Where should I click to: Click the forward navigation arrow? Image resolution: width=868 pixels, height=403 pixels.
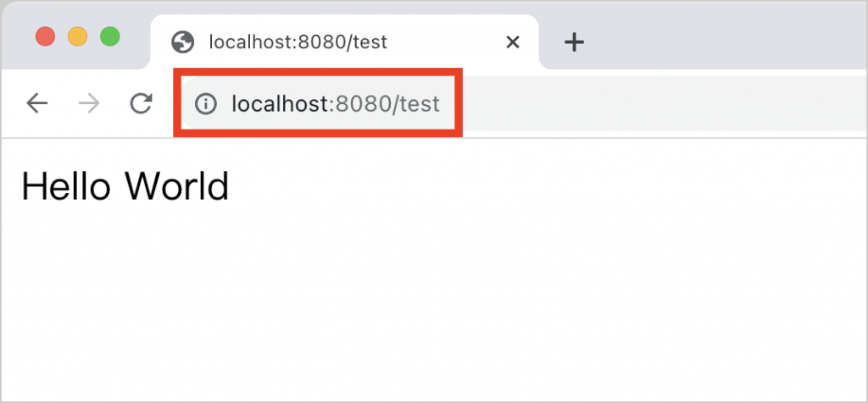pyautogui.click(x=88, y=103)
